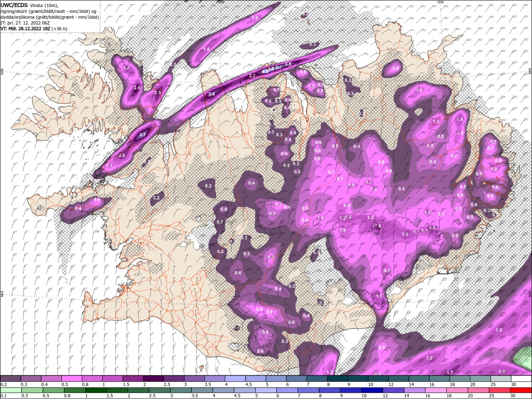532x399 pixels.
Task: Click the '2.7' precipitation value on the map
Action: click(x=252, y=76)
